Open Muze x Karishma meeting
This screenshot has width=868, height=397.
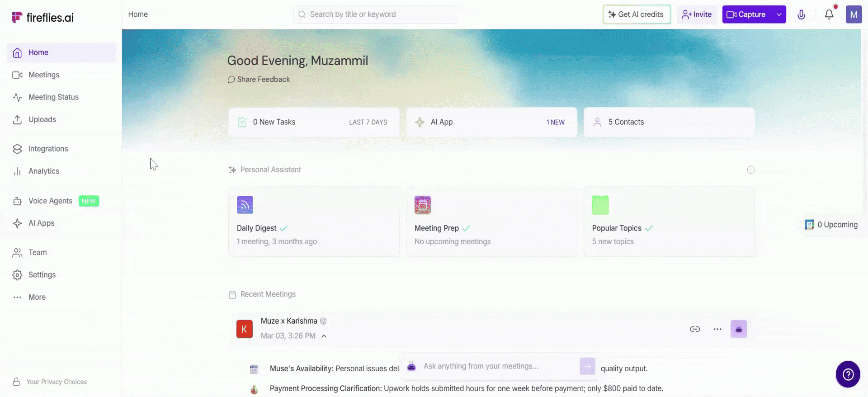[x=289, y=321]
